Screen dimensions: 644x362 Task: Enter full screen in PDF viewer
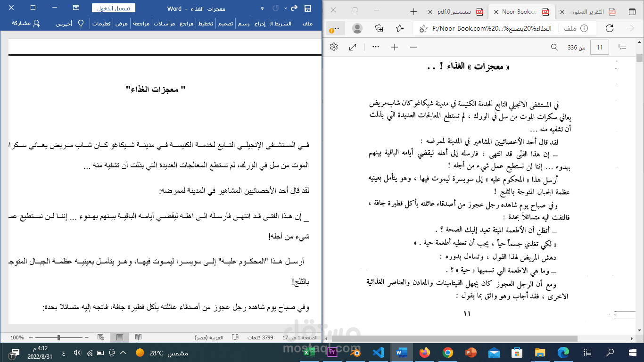(x=353, y=47)
